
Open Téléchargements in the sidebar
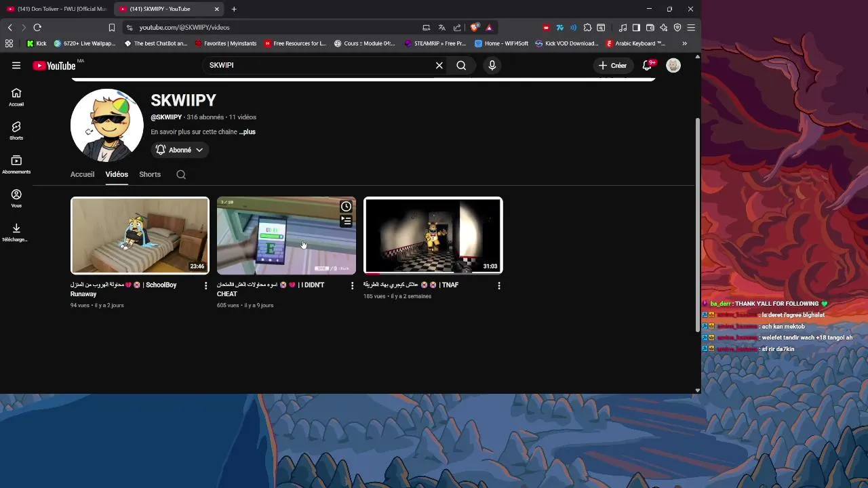pos(16,232)
